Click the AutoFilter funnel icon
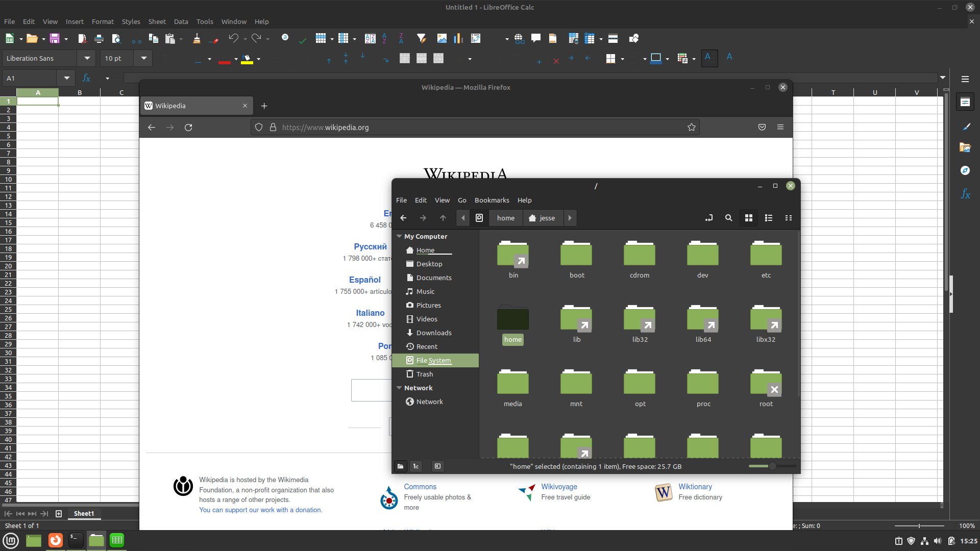The height and width of the screenshot is (551, 980). pos(421,38)
